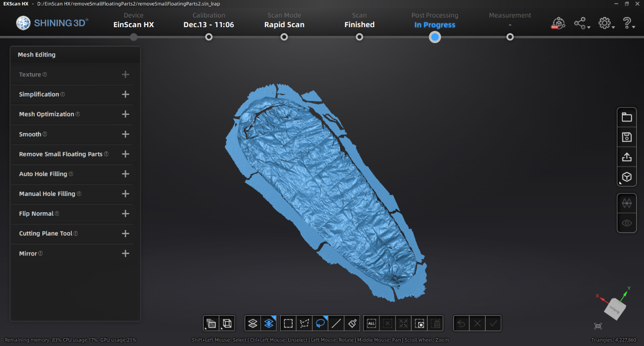Confirm edit with checkmark icon

(x=494, y=323)
